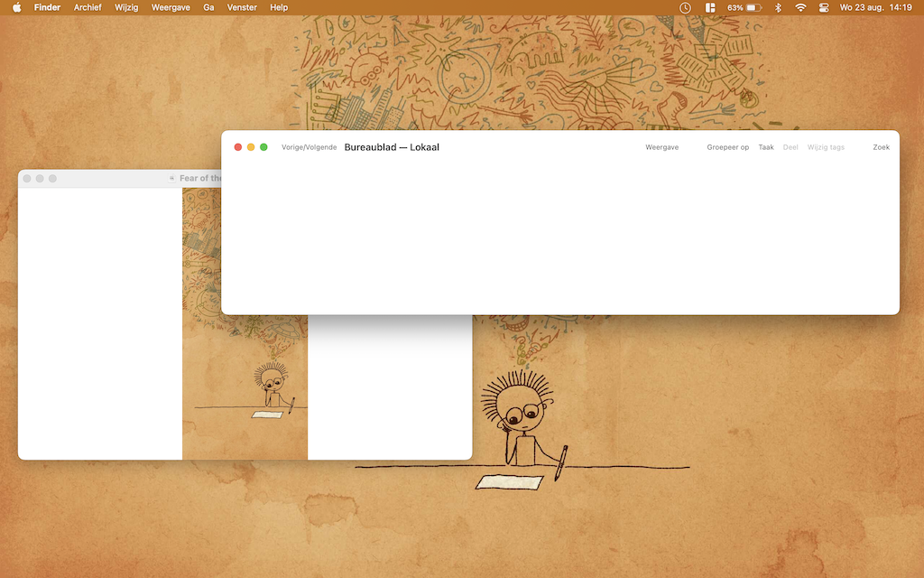
Task: Open the Control Center icon
Action: pos(824,7)
